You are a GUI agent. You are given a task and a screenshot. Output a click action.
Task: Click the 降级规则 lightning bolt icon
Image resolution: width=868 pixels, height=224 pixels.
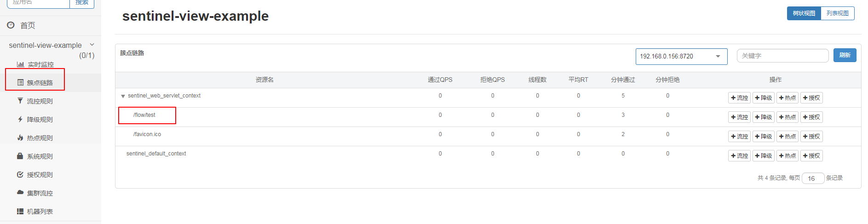coord(20,119)
